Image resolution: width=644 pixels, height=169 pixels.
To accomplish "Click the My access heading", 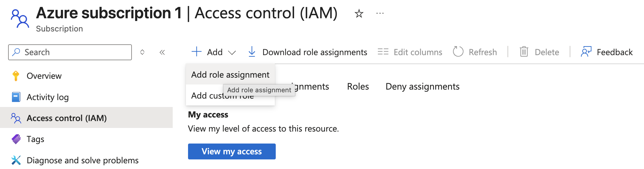I will pos(208,115).
